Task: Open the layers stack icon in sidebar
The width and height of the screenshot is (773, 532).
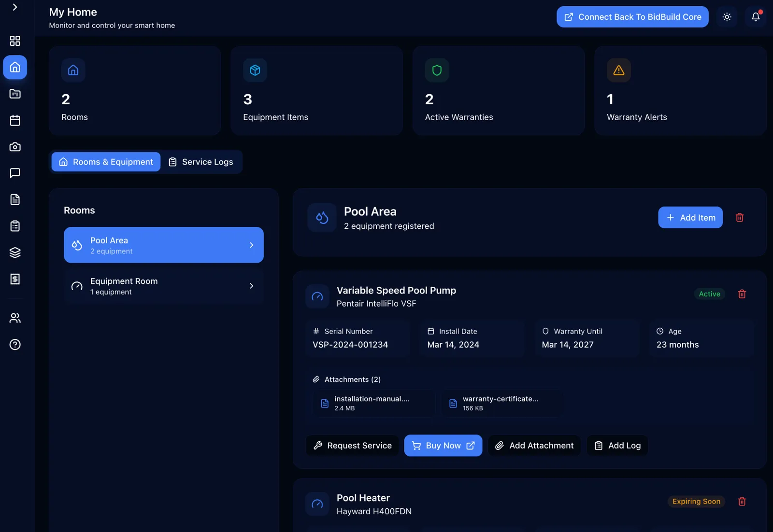Action: 15,252
